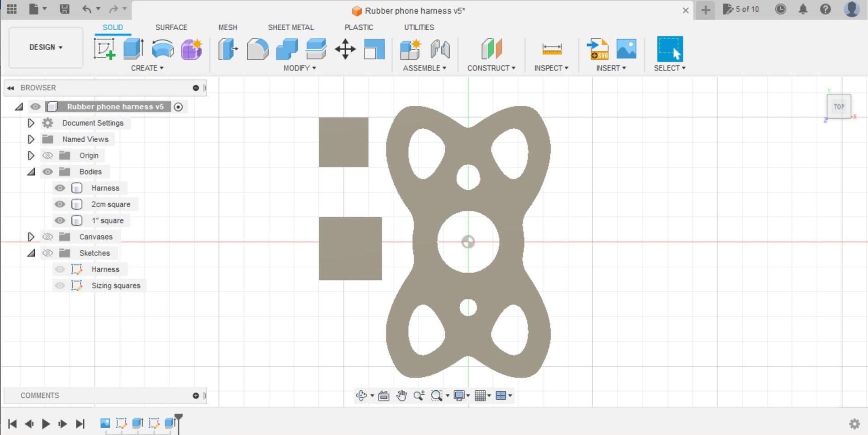
Task: Save the document with the Save icon
Action: [x=65, y=9]
